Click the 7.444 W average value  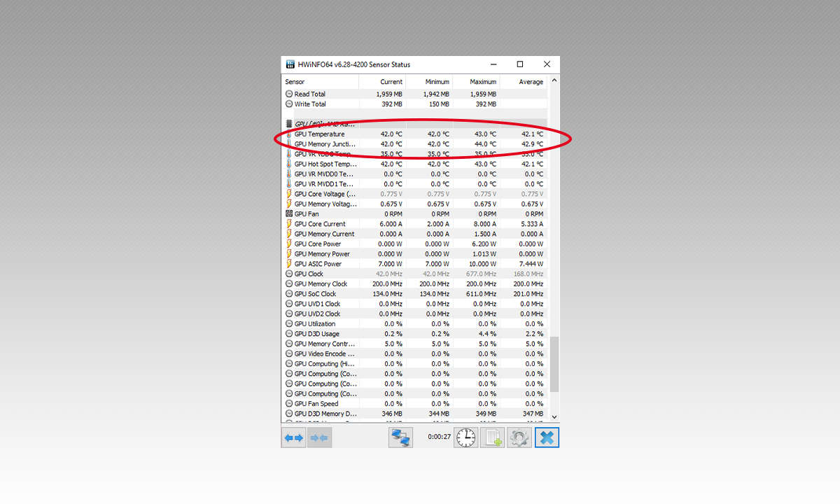pyautogui.click(x=531, y=264)
